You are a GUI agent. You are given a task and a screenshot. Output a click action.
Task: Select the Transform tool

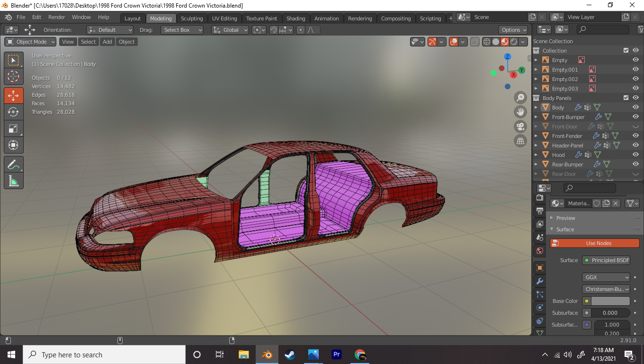coord(14,145)
